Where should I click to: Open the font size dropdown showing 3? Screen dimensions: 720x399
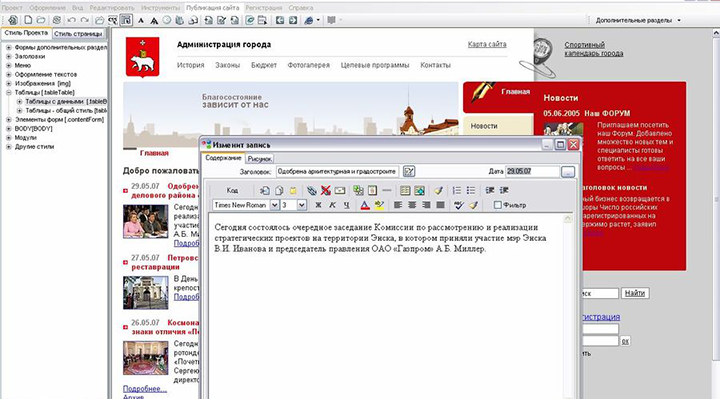click(x=302, y=205)
